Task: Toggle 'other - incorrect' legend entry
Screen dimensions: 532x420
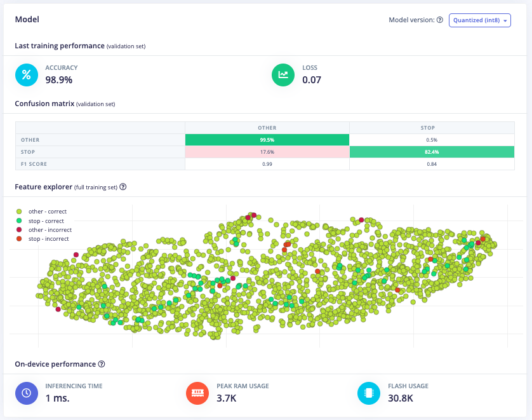Action: [x=44, y=230]
